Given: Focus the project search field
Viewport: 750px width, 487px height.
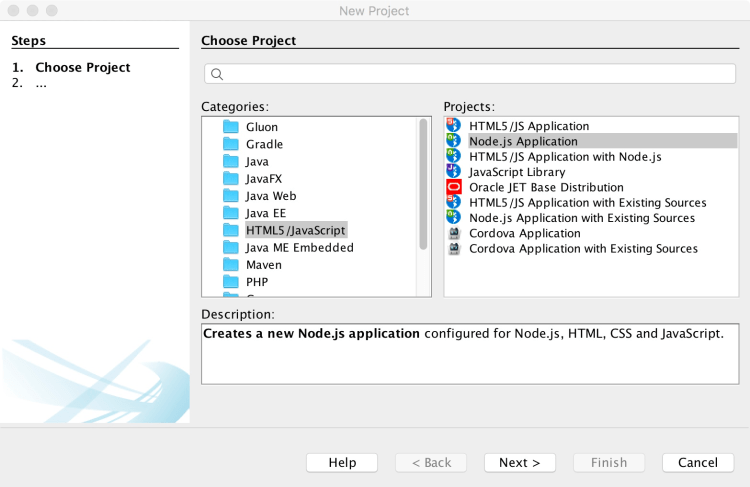Looking at the screenshot, I should (x=470, y=74).
